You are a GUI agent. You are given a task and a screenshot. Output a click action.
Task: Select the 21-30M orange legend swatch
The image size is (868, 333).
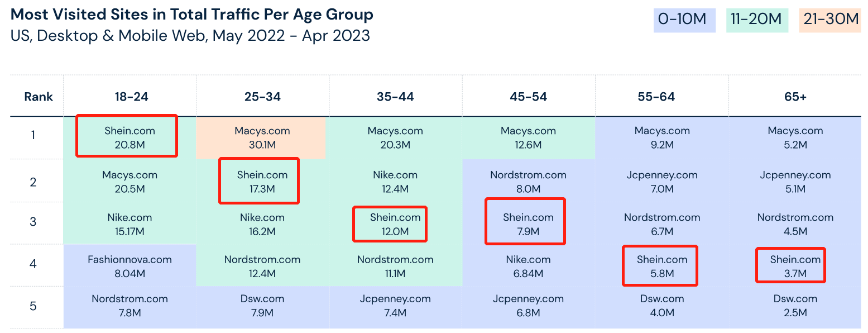[829, 20]
